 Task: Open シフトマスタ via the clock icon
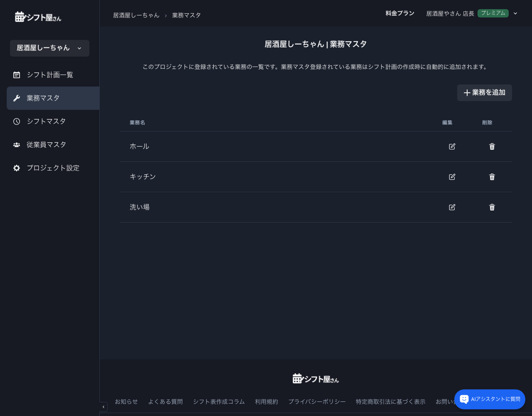(x=17, y=121)
